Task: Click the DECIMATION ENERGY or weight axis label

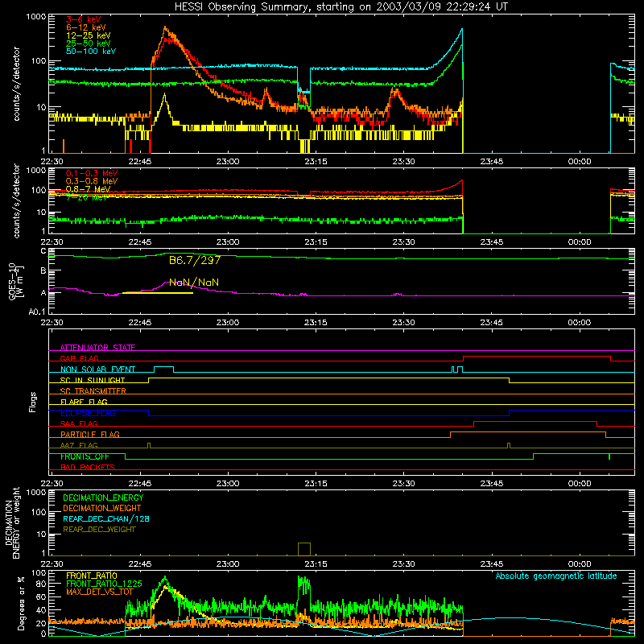Action: pyautogui.click(x=12, y=522)
